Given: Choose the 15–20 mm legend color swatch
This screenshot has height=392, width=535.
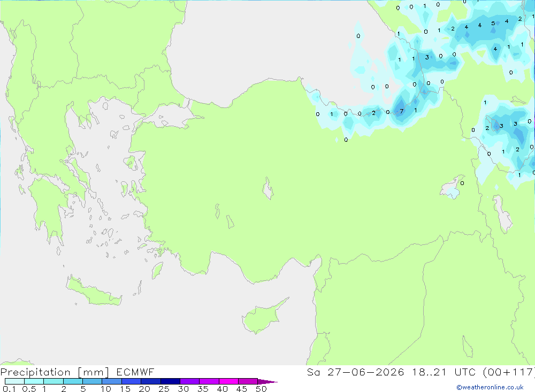Looking at the screenshot, I should pyautogui.click(x=131, y=381).
